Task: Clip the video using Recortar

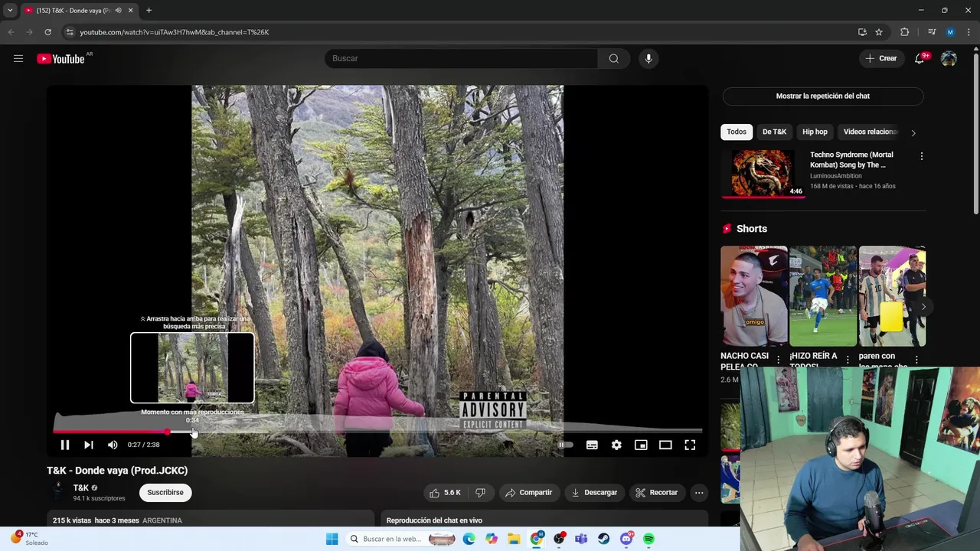Action: tap(657, 493)
